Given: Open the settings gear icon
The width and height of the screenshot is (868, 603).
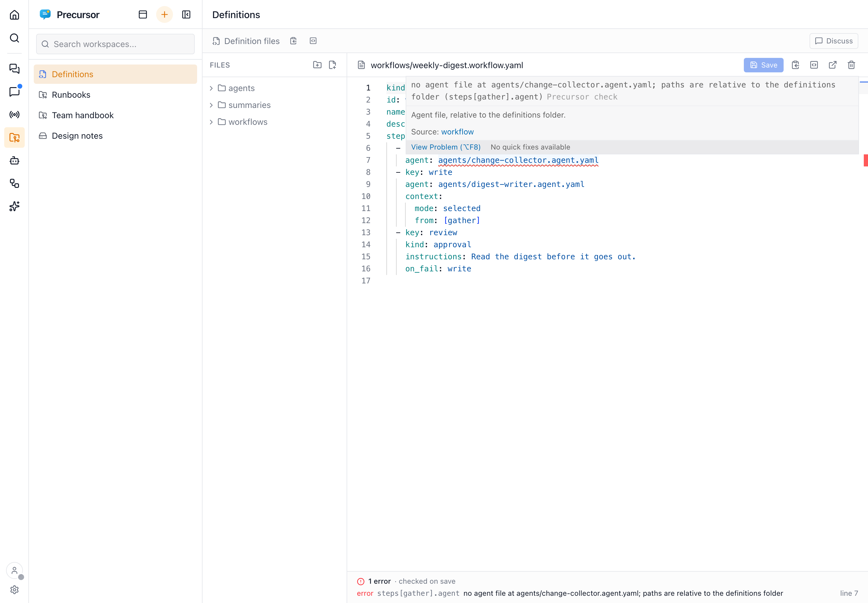Looking at the screenshot, I should click(x=14, y=589).
